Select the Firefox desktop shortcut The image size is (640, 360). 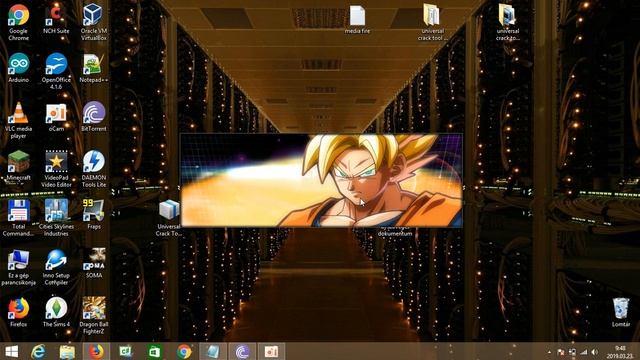18,313
